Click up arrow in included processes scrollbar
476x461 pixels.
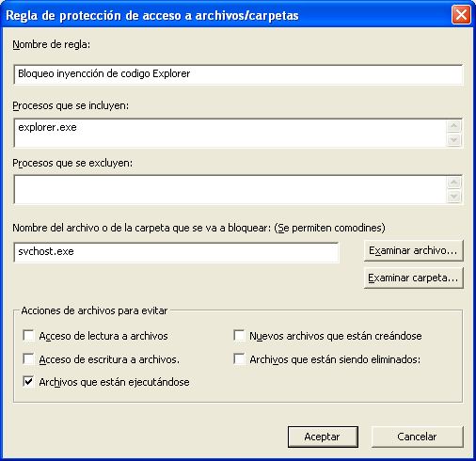[453, 126]
